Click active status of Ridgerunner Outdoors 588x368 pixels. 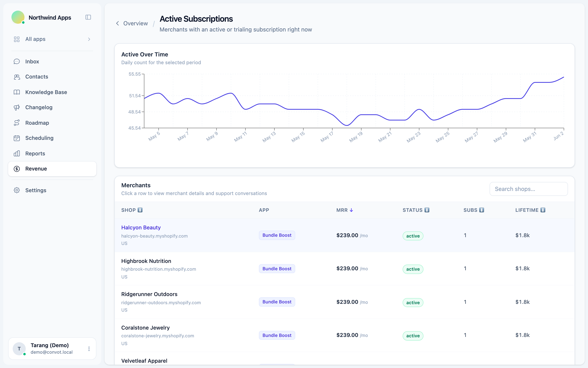pyautogui.click(x=413, y=303)
